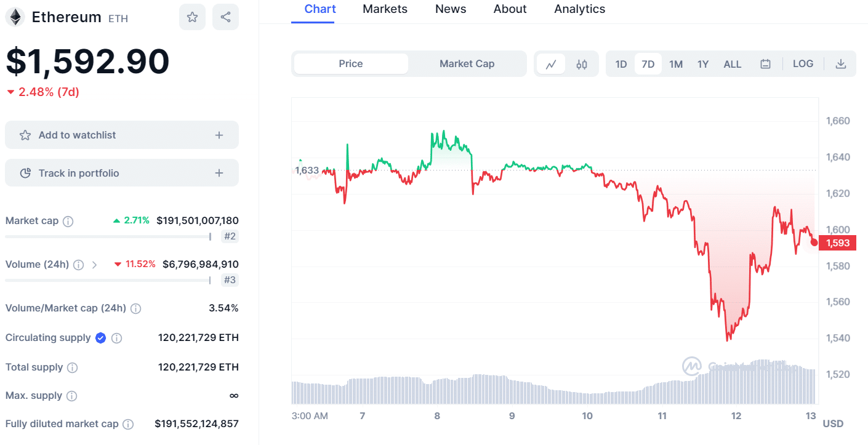Screen dimensions: 868x445
Task: Click info icon after Circulating supply badge
Action: pos(116,338)
